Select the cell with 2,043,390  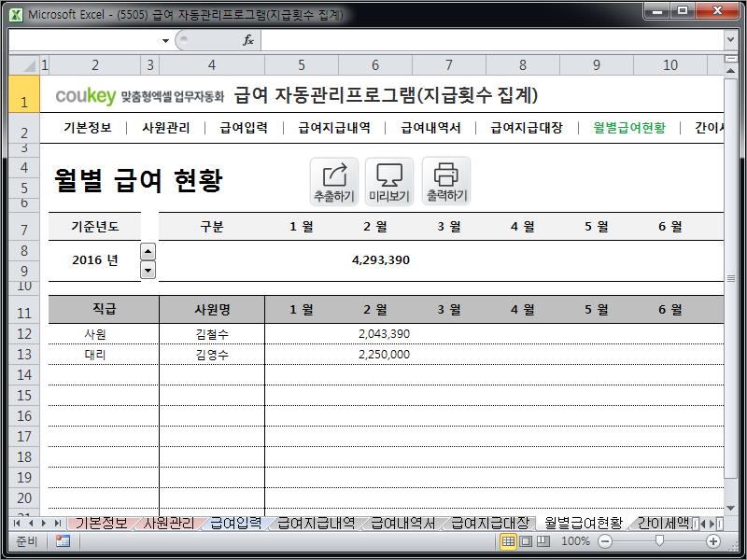point(375,334)
